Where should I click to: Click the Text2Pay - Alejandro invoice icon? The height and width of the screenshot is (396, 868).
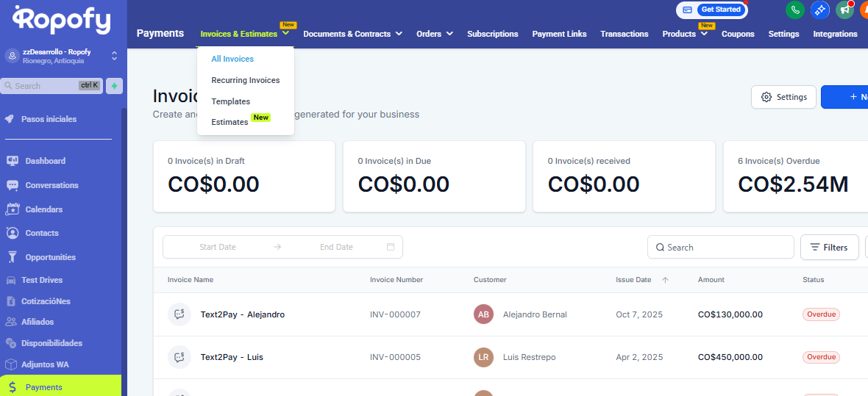179,314
